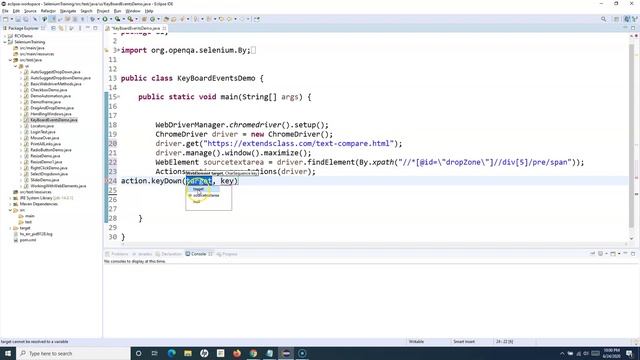This screenshot has width=640, height=360.
Task: Select RightClickDemo.java file
Action: pyautogui.click(x=49, y=168)
